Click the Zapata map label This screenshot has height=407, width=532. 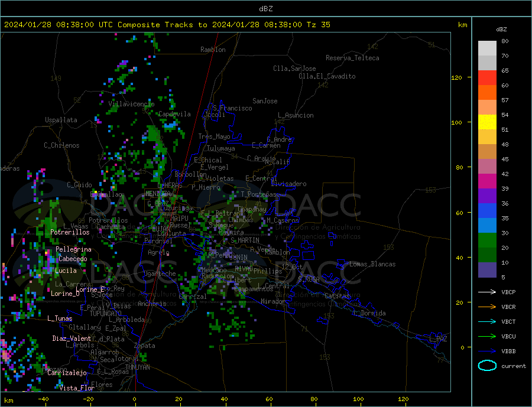[145, 346]
